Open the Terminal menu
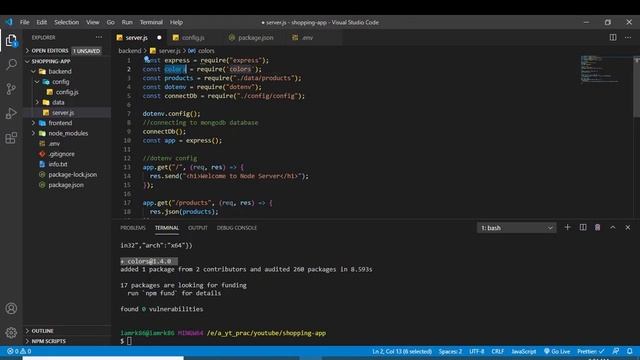Image resolution: width=640 pixels, height=360 pixels. click(151, 22)
